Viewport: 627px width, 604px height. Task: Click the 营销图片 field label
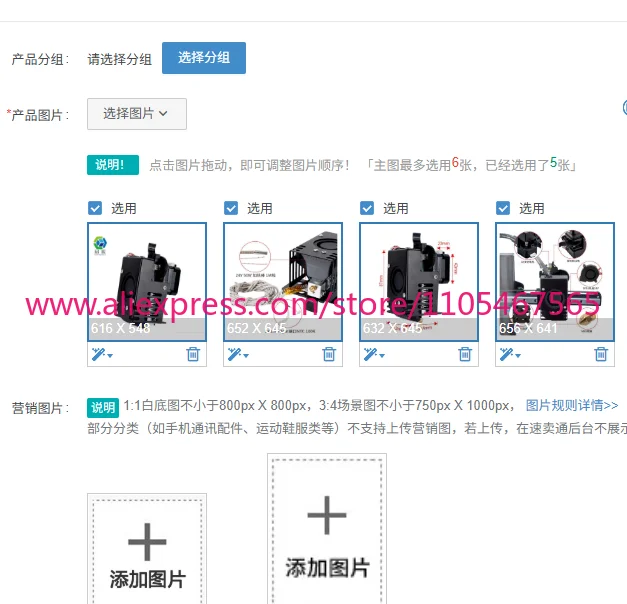[x=40, y=408]
